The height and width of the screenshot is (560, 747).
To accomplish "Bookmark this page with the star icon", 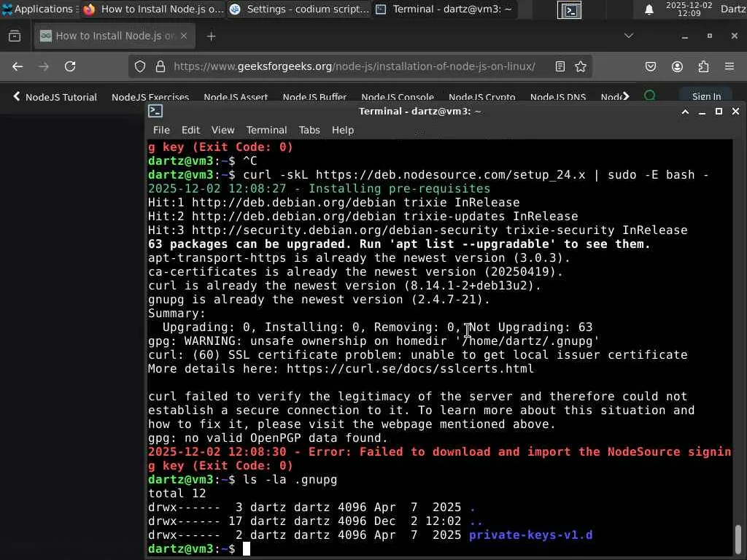I will (580, 66).
